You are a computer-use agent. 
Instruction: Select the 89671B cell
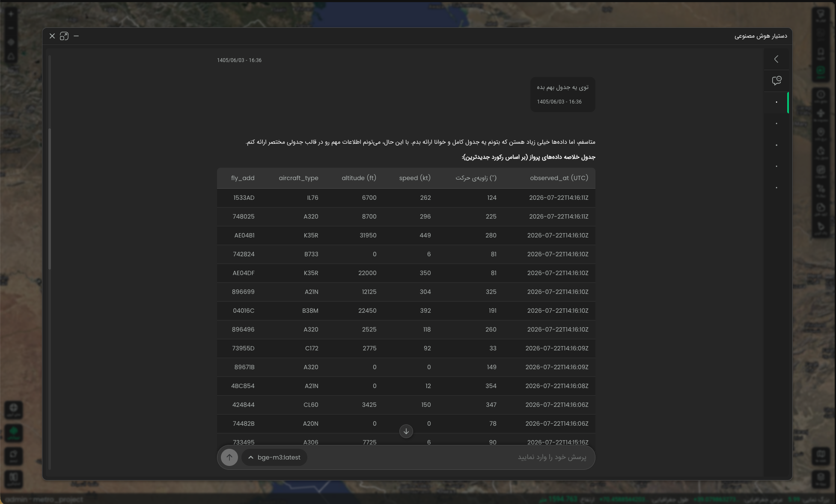coord(244,367)
